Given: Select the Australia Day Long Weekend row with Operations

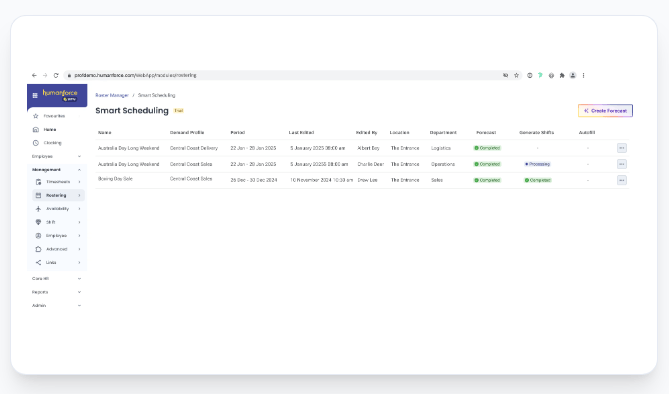Looking at the screenshot, I should click(362, 164).
